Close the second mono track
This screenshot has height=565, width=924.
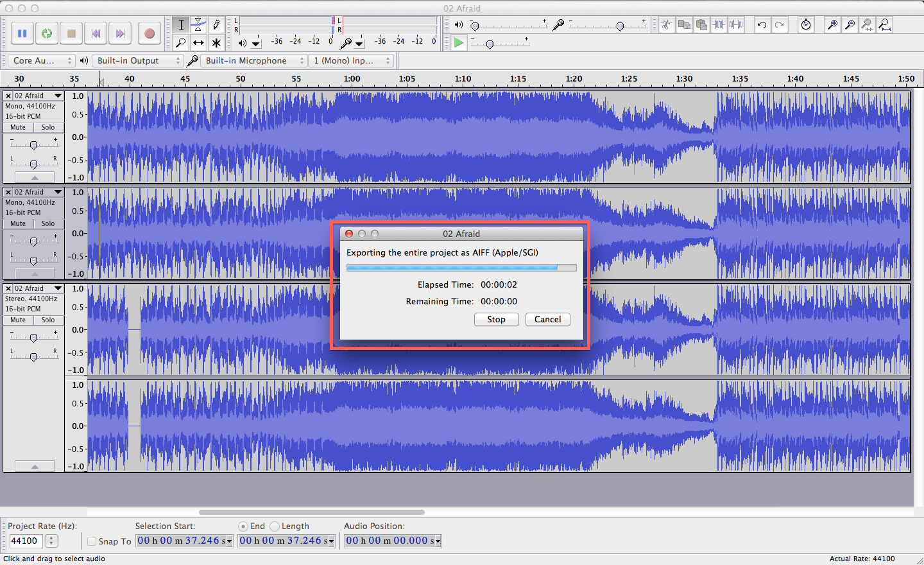[x=8, y=192]
